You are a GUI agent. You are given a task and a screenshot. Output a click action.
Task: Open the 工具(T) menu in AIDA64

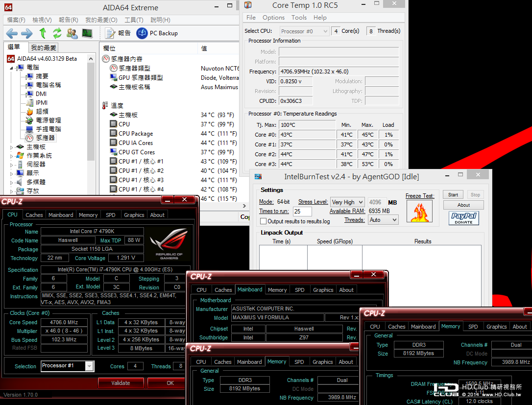click(x=134, y=20)
